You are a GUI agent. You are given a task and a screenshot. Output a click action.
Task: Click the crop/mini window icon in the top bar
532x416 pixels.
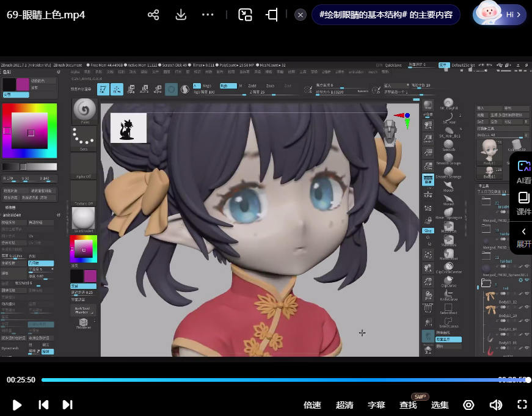point(272,15)
